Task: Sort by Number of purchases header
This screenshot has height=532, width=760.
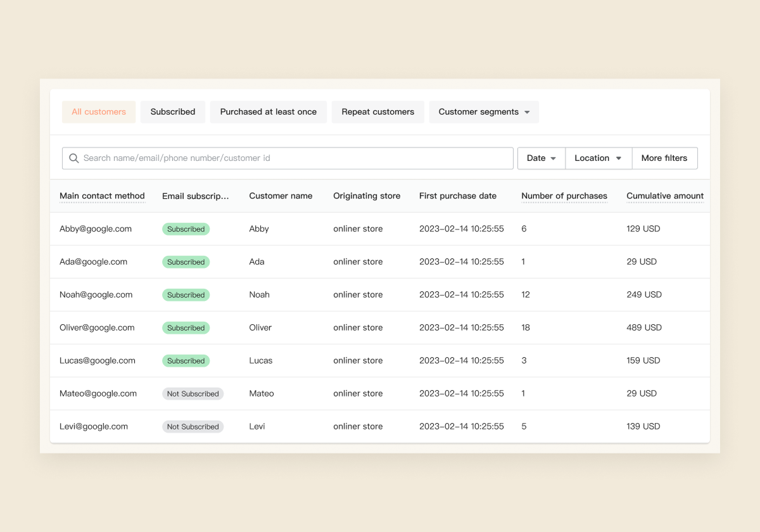Action: point(564,196)
